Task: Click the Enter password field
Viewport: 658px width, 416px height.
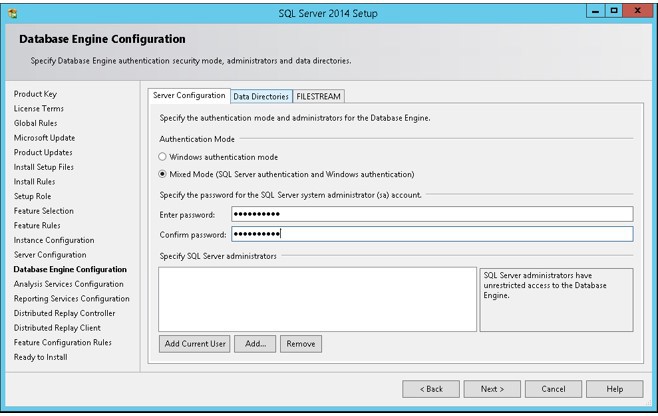Action: pyautogui.click(x=432, y=214)
